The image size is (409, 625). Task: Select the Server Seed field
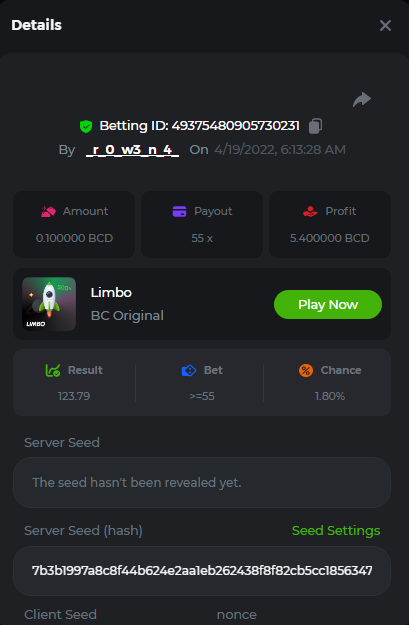tap(202, 482)
